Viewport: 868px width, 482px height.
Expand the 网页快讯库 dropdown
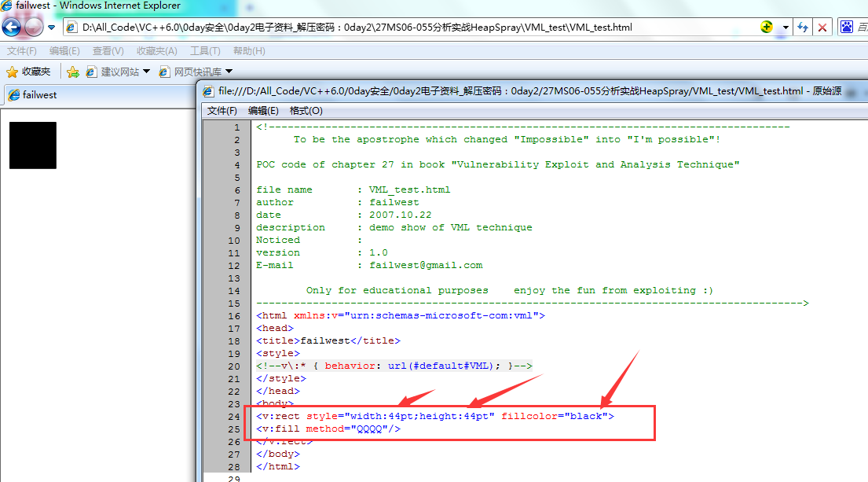[229, 72]
